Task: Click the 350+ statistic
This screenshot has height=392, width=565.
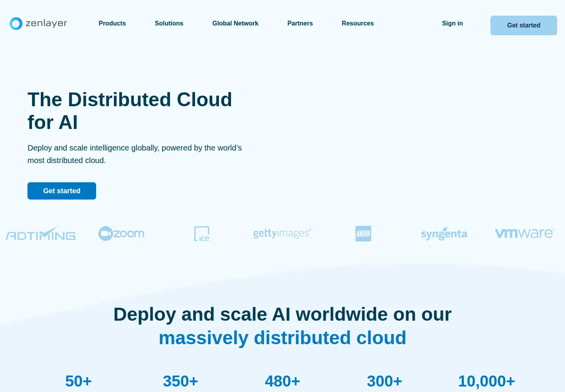Action: tap(180, 381)
